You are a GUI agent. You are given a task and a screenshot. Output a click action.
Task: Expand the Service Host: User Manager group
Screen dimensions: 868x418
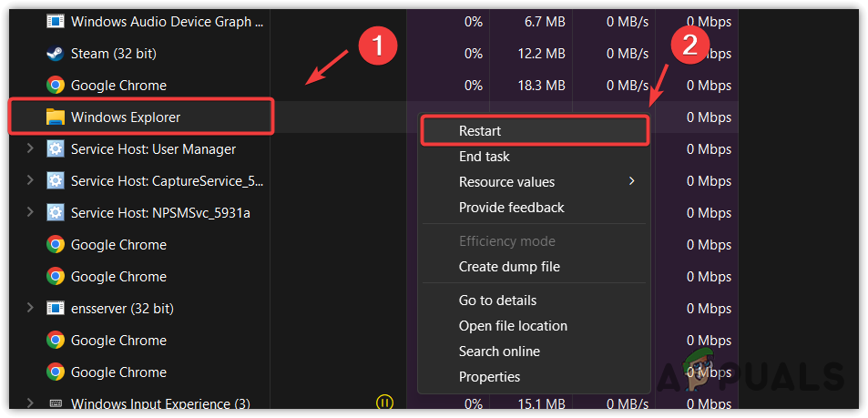click(x=30, y=149)
